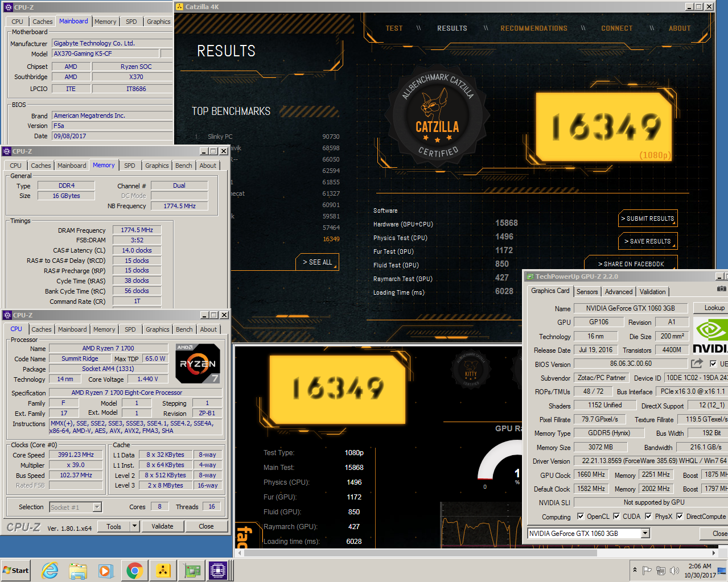Click the small Kitty certified badge in lower panel
The width and height of the screenshot is (728, 582).
pos(471,369)
